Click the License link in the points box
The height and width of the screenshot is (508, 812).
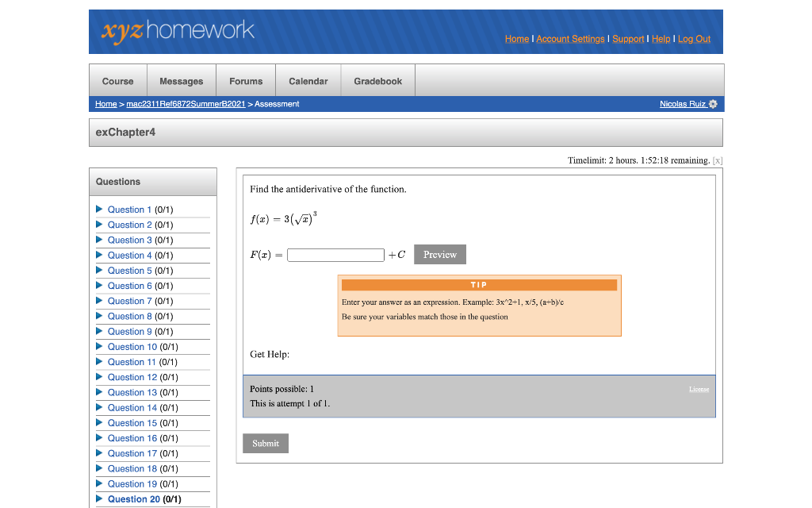coord(699,388)
